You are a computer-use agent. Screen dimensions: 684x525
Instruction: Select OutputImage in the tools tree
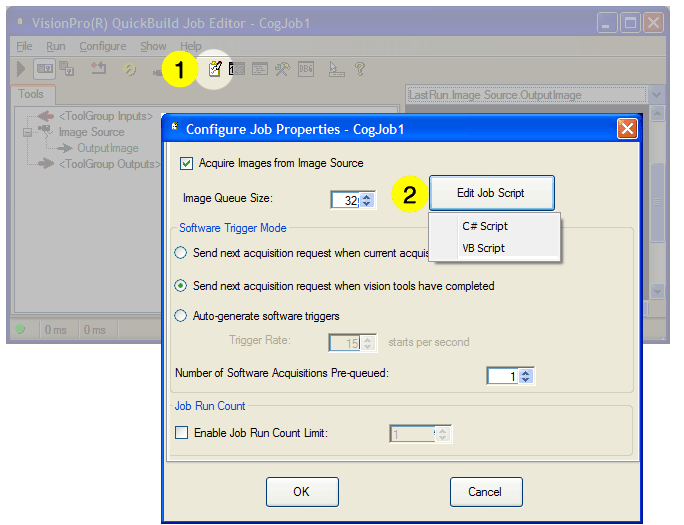pyautogui.click(x=108, y=148)
